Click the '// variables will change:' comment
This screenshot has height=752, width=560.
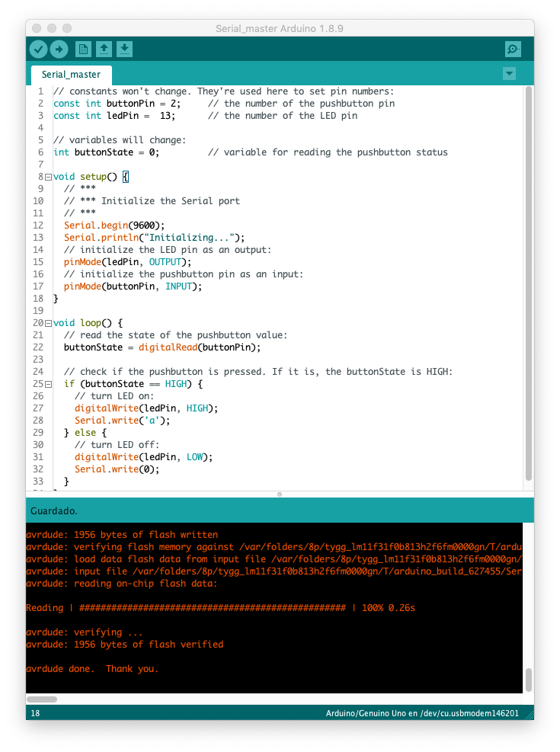click(120, 140)
